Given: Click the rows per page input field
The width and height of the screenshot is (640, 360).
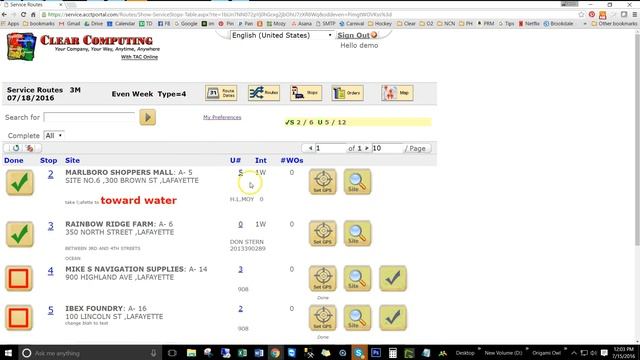Looking at the screenshot, I should (x=387, y=148).
